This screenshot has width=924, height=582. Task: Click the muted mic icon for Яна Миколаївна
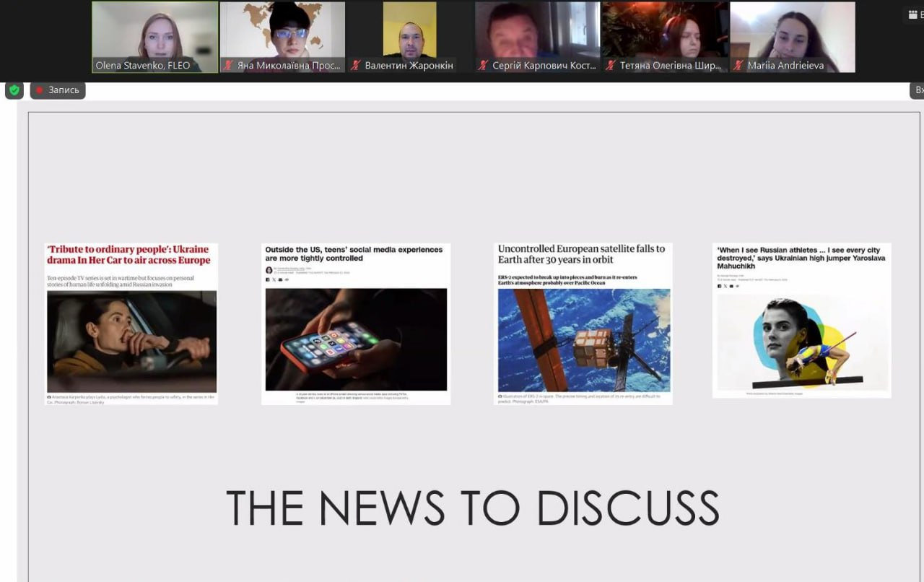(x=228, y=66)
